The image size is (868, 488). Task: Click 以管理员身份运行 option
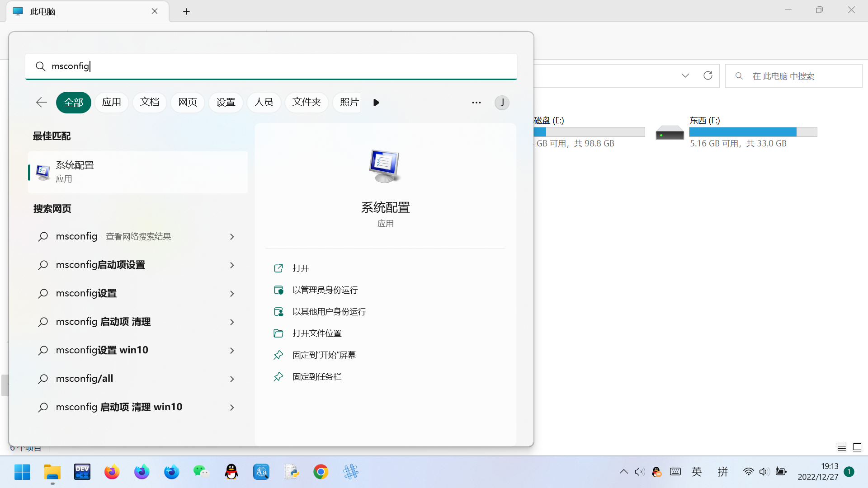click(325, 290)
